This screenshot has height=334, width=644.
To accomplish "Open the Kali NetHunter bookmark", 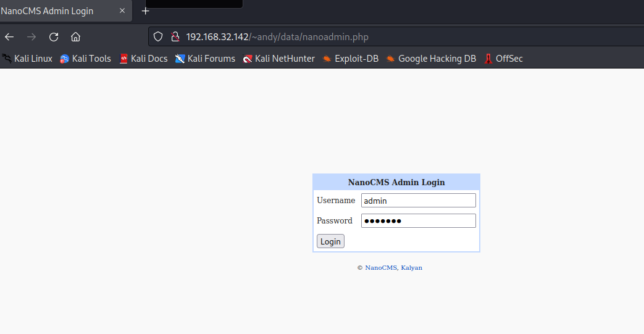I will pyautogui.click(x=278, y=59).
